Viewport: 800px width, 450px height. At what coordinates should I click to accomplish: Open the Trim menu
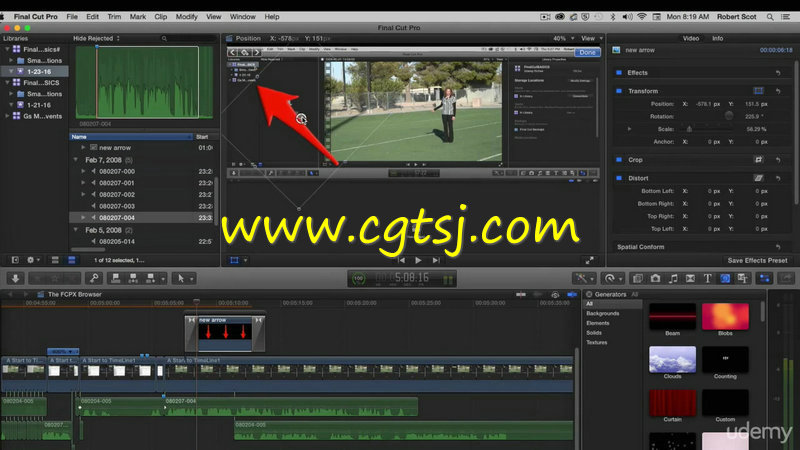114,17
